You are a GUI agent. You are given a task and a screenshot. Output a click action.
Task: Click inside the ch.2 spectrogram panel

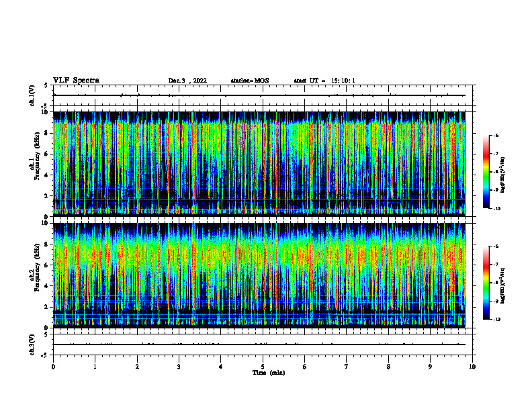tap(259, 275)
